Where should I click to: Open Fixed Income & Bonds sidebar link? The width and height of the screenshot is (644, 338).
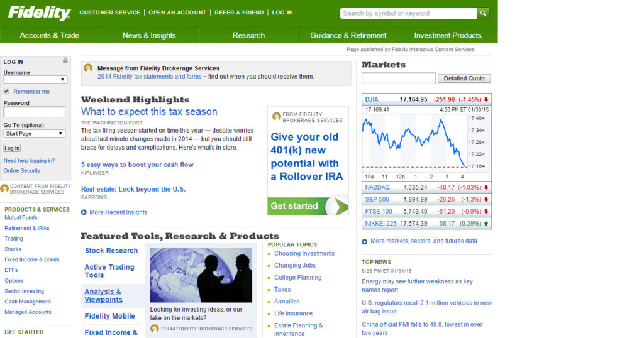tap(31, 259)
